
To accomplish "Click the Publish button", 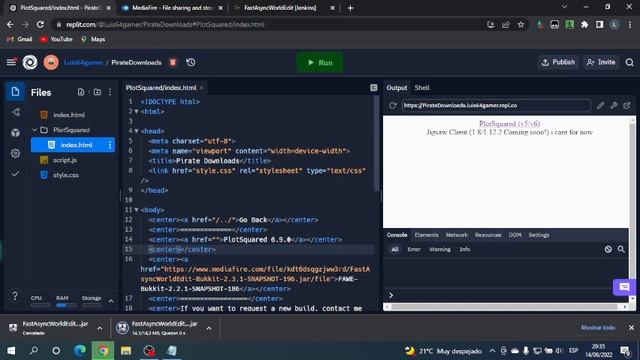I will (x=558, y=62).
